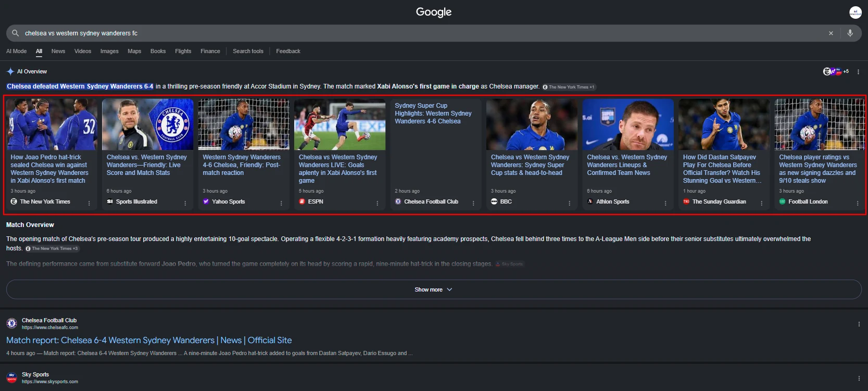Click the Chelsea Football Club result favicon
Screen dimensions: 868x391
pyautogui.click(x=11, y=323)
